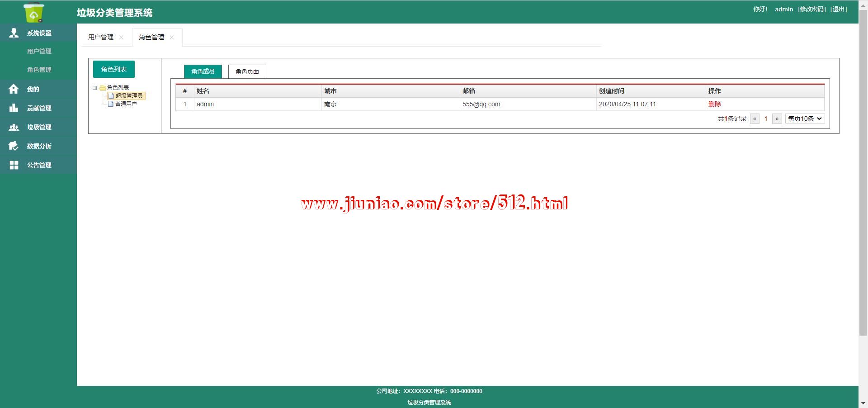Screen dimensions: 868x408
Task: Click the 公告管理 grid icon
Action: pos(14,165)
